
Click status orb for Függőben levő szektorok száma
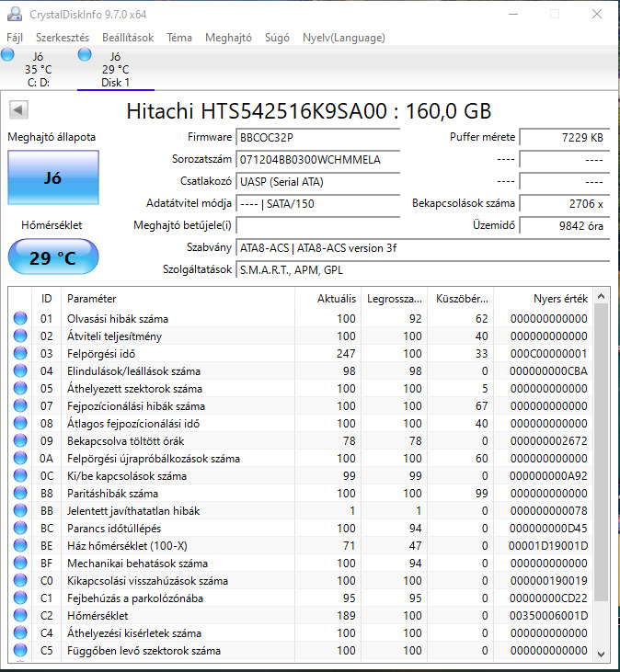pos(20,651)
